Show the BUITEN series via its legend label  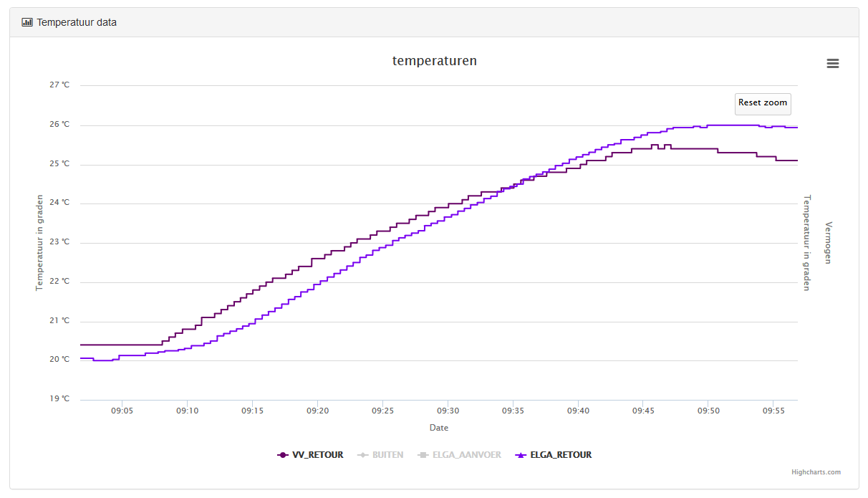point(387,455)
